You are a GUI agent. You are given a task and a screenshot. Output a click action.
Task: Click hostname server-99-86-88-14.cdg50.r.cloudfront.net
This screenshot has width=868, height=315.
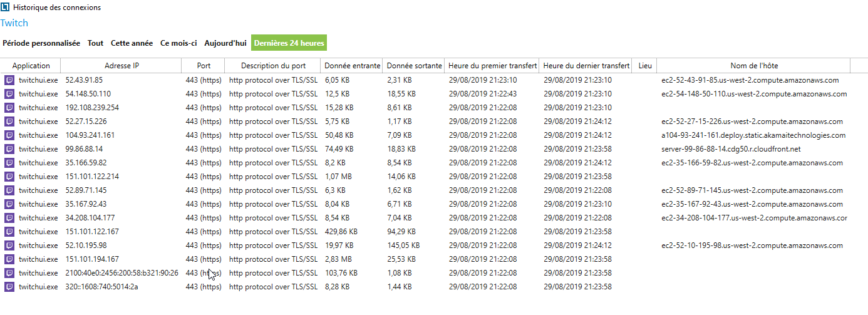pos(731,149)
